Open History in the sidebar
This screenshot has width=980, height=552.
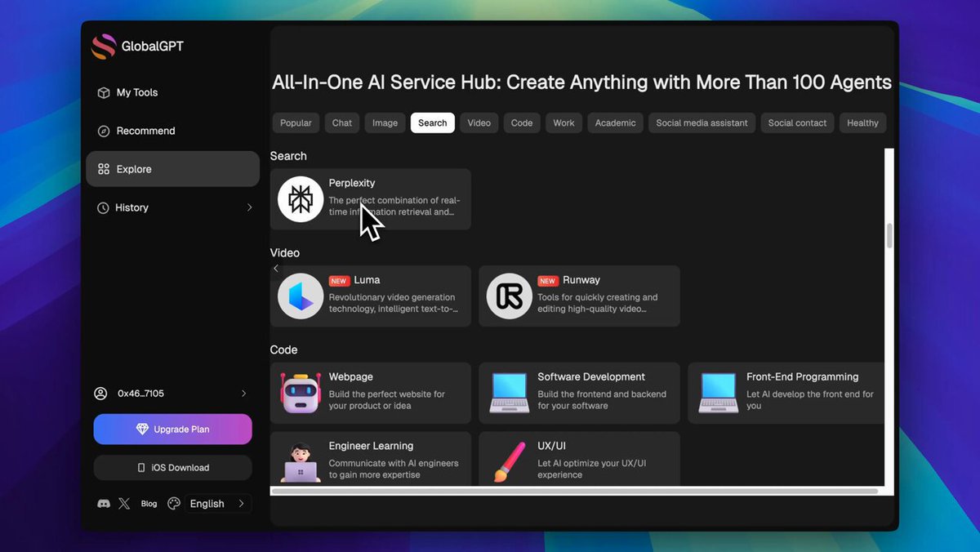click(x=172, y=208)
